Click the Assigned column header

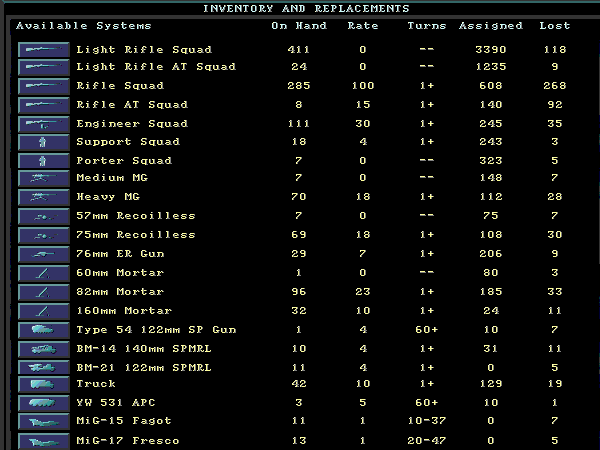point(491,26)
